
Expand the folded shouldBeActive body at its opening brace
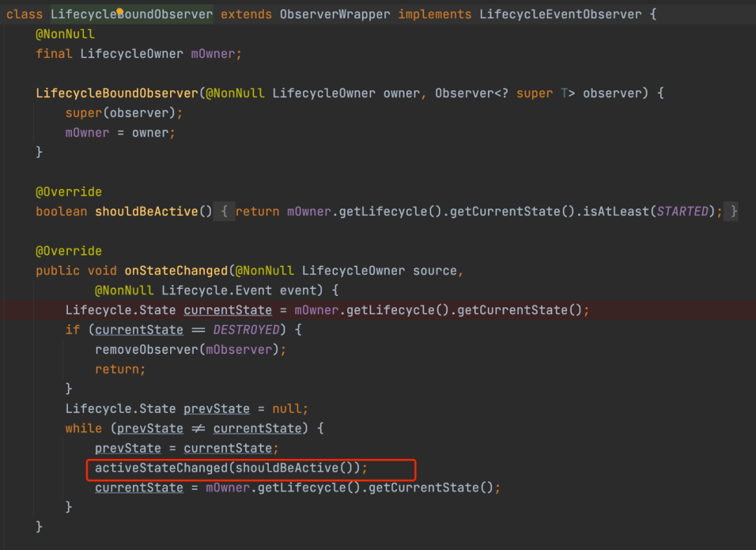tap(224, 211)
